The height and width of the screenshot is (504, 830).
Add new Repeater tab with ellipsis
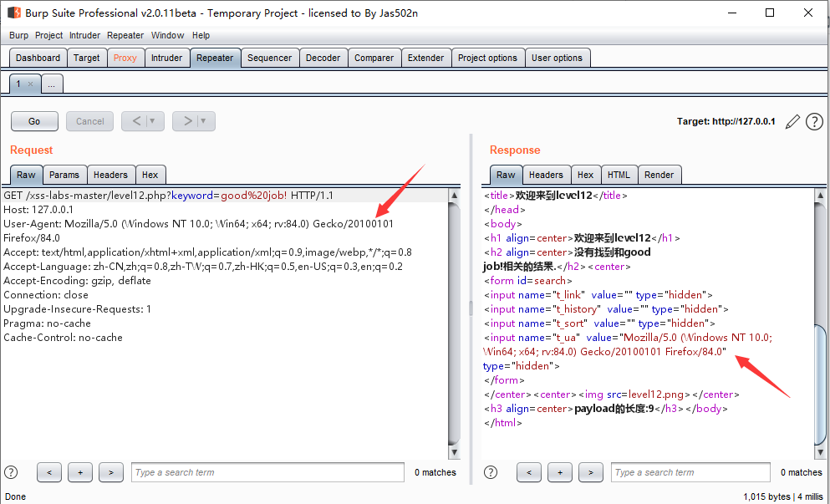(x=51, y=84)
